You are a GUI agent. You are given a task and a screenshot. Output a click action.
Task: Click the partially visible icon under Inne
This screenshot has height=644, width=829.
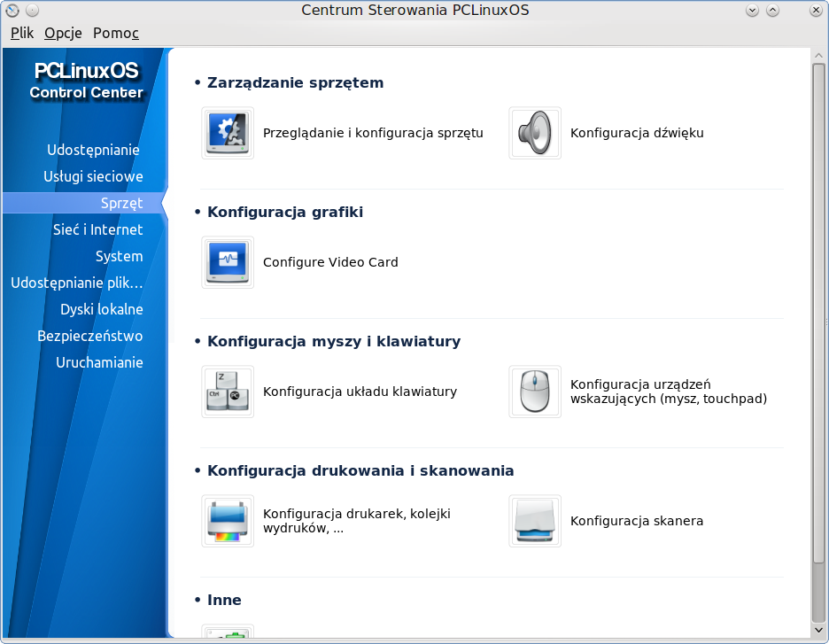(228, 632)
